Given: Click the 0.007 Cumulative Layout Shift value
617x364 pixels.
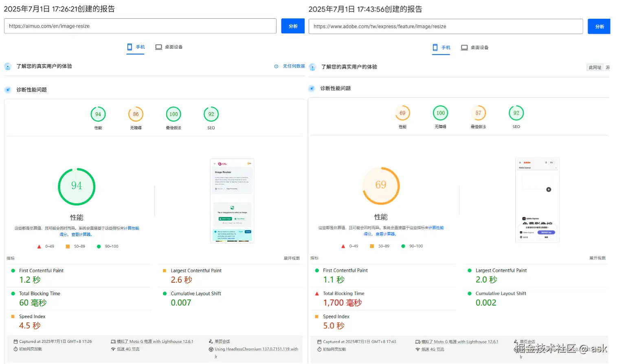Looking at the screenshot, I should tap(181, 303).
